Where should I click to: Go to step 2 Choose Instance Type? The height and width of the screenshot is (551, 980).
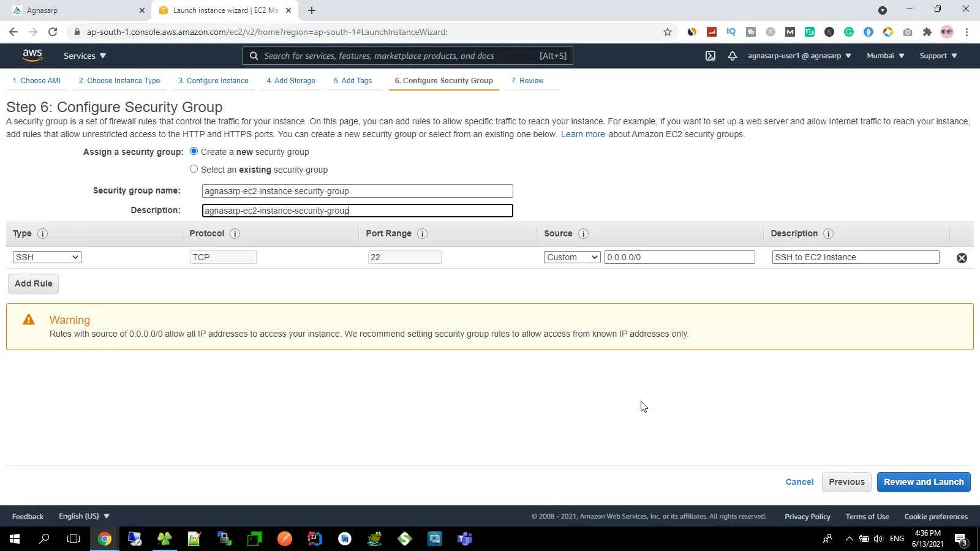pyautogui.click(x=119, y=81)
